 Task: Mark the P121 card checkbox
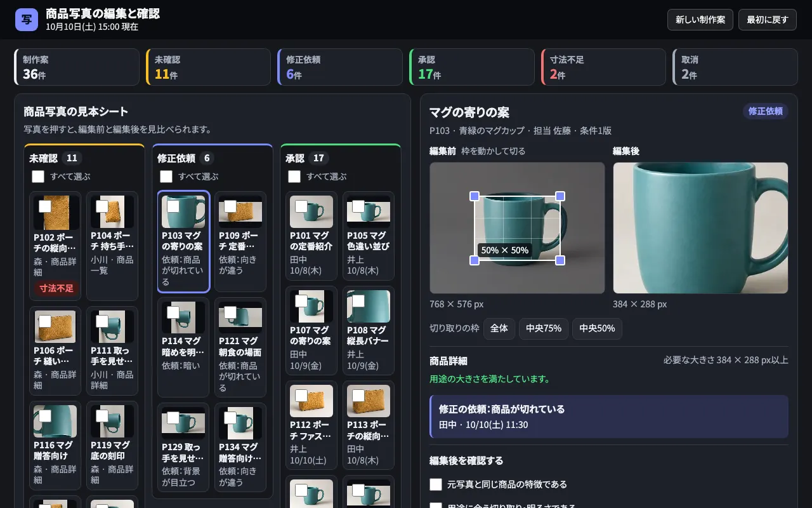pyautogui.click(x=230, y=312)
